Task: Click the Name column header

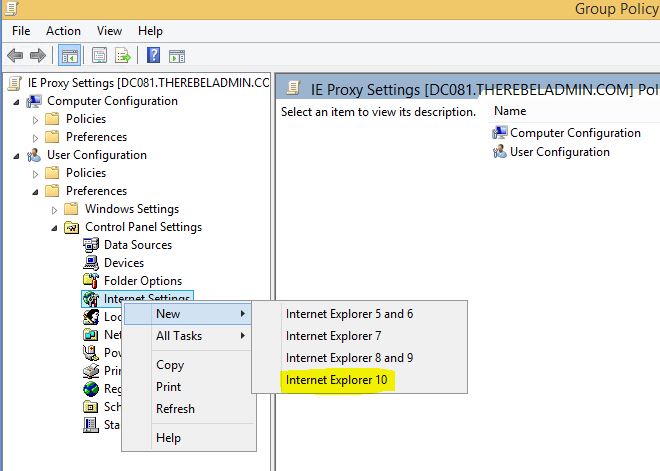Action: 510,111
